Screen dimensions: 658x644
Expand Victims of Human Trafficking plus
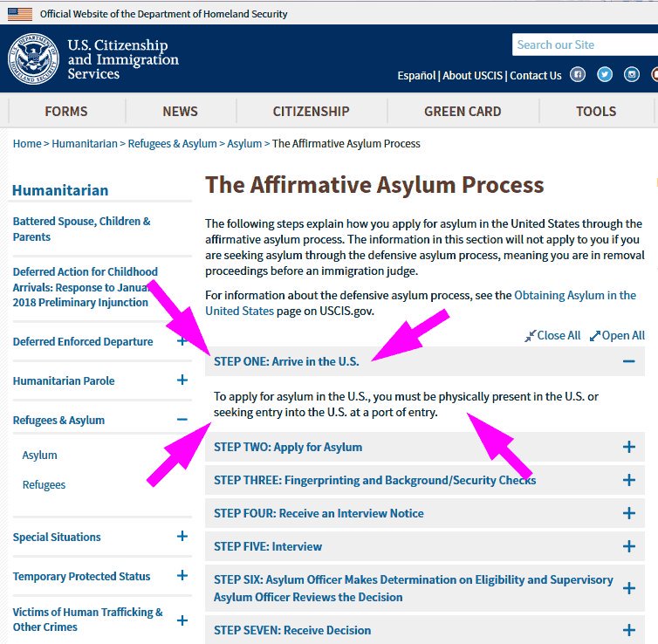pyautogui.click(x=182, y=620)
